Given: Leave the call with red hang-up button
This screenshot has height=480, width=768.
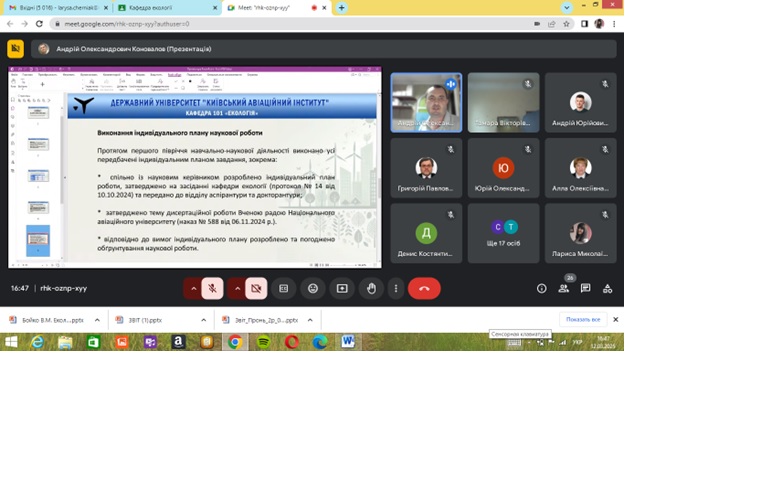Looking at the screenshot, I should pyautogui.click(x=424, y=288).
